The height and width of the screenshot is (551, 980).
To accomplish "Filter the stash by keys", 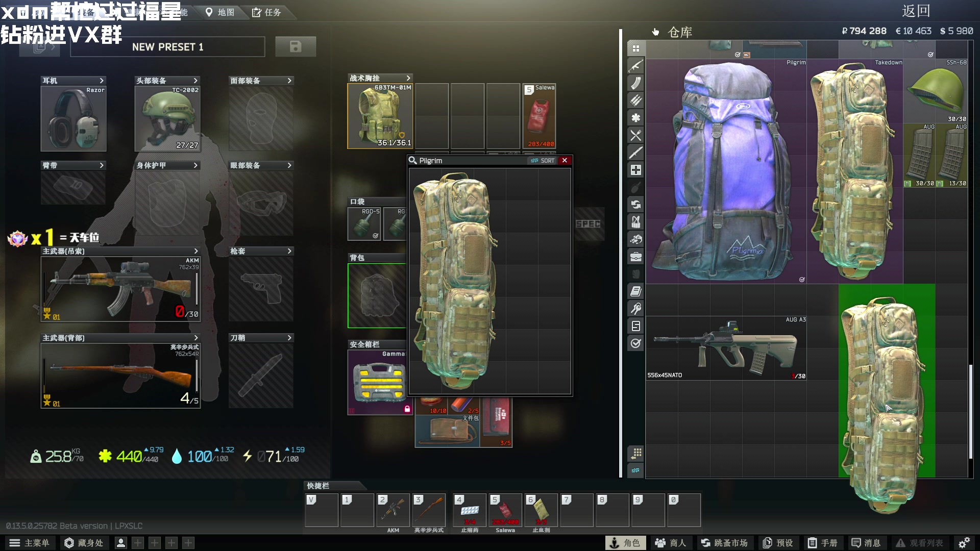I will pyautogui.click(x=635, y=309).
